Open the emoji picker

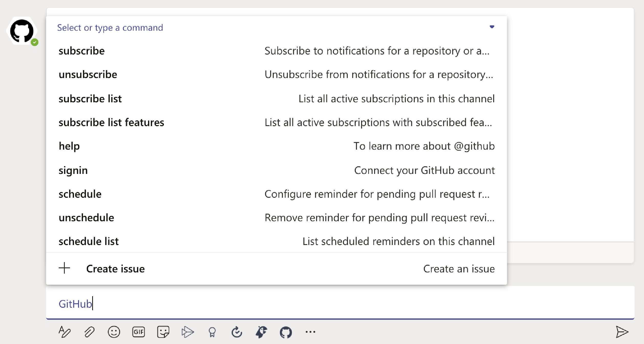(114, 332)
